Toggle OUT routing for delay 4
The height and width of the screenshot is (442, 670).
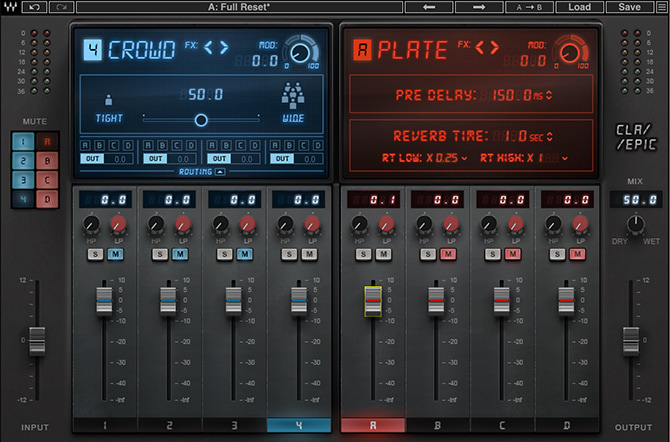tap(282, 159)
